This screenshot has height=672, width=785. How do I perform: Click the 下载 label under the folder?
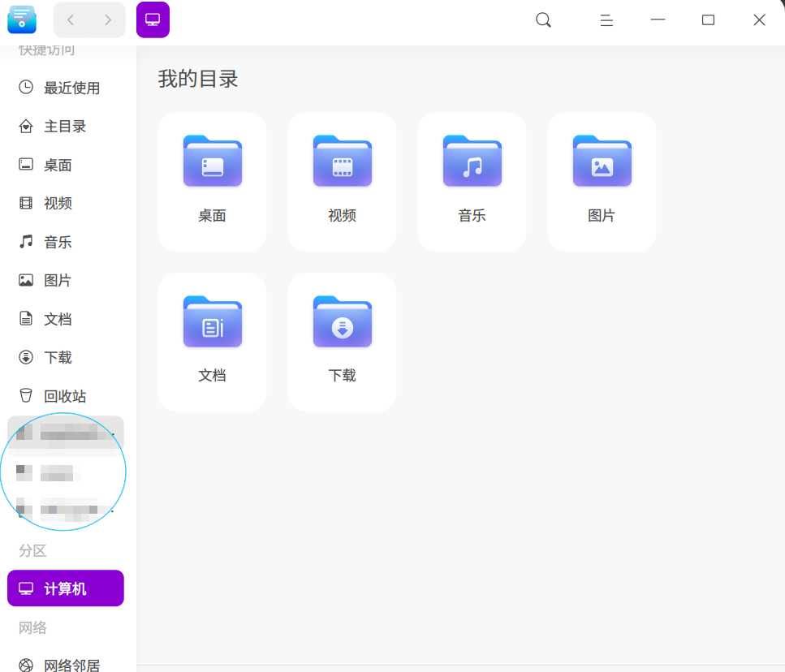point(342,375)
